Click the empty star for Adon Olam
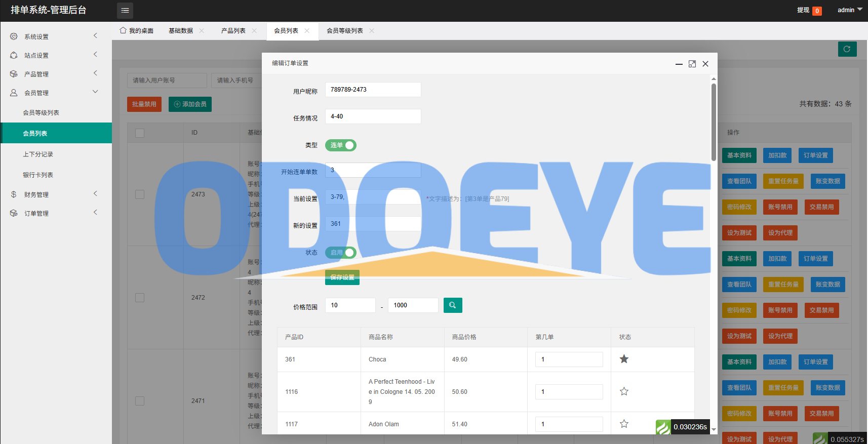 (624, 424)
